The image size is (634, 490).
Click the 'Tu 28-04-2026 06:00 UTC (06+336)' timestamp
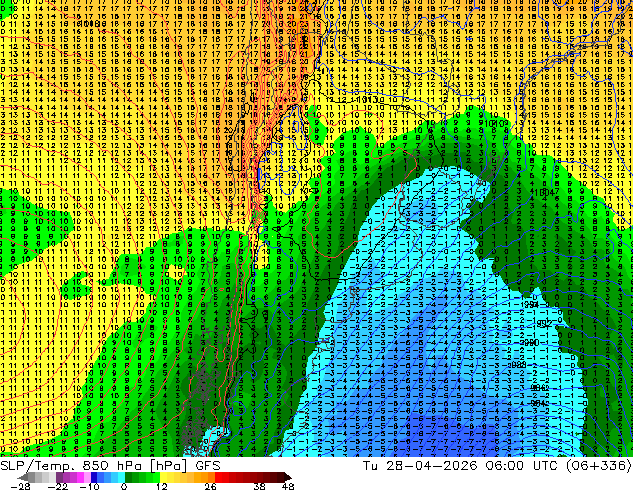(497, 466)
